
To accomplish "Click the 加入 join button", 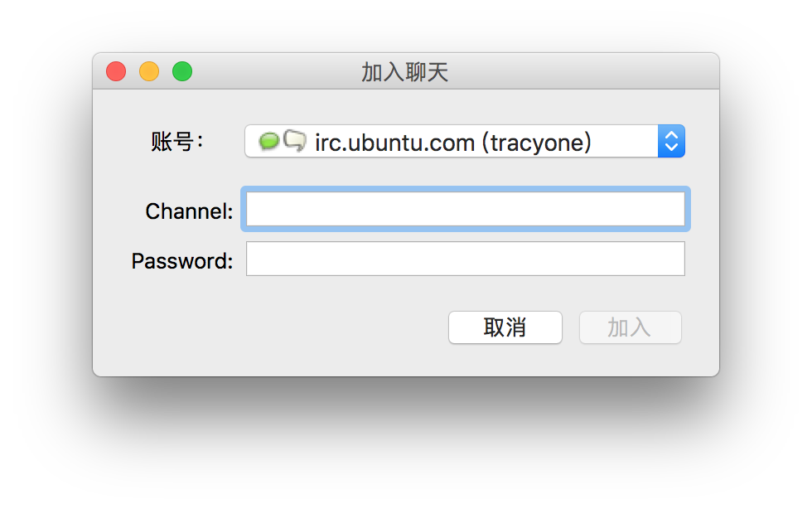I will [630, 327].
